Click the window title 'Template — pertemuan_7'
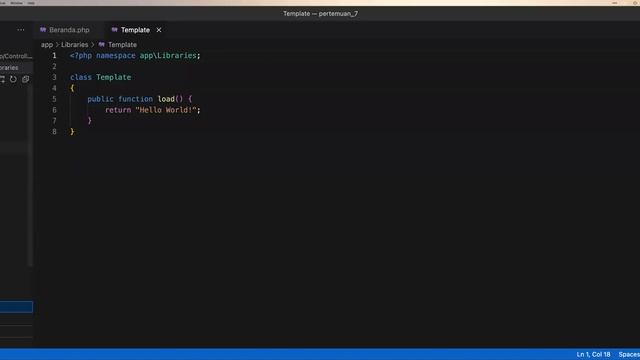The width and height of the screenshot is (640, 360). click(320, 13)
